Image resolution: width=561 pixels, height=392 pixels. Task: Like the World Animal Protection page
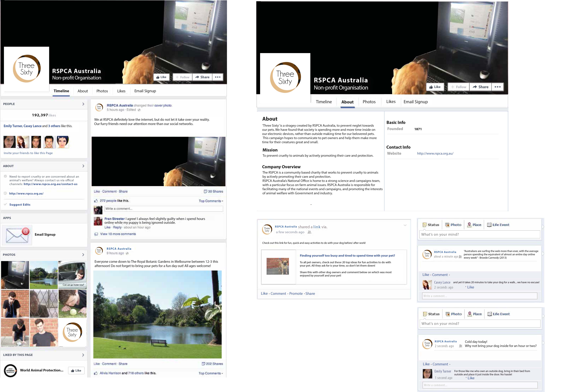[76, 370]
